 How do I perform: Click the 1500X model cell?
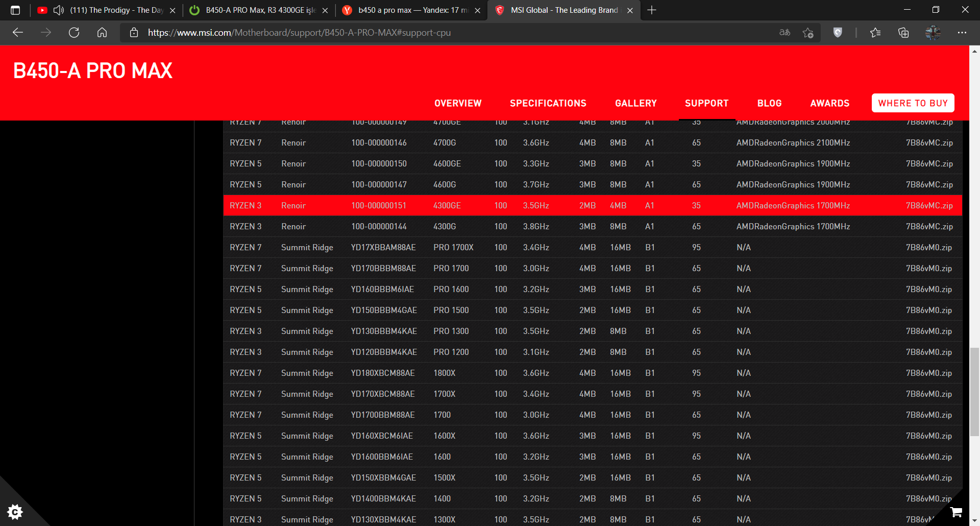pos(445,478)
